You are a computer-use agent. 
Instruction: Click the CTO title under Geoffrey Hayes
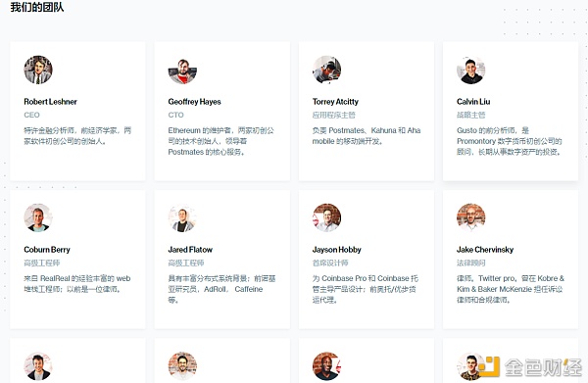[175, 115]
